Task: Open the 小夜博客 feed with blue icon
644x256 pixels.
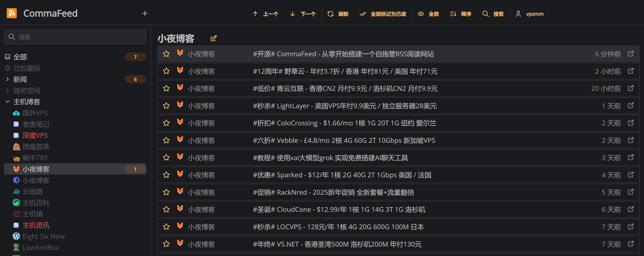Action: coord(75,180)
